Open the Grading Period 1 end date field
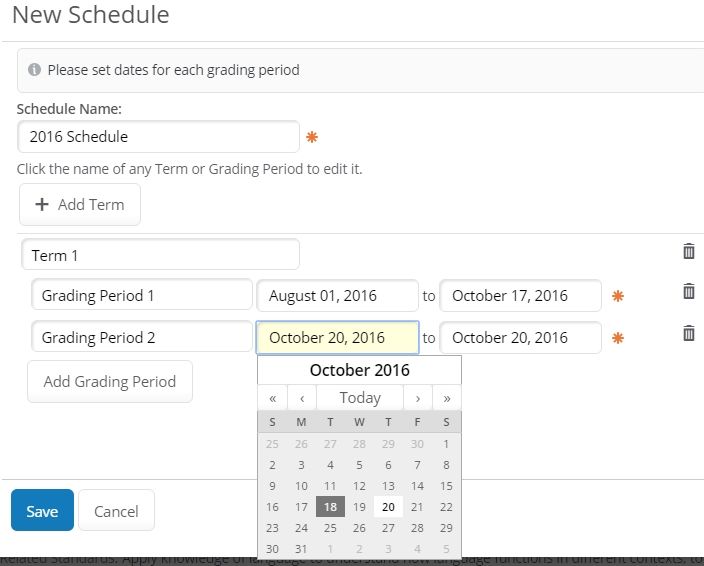This screenshot has height=566, width=704. click(520, 296)
